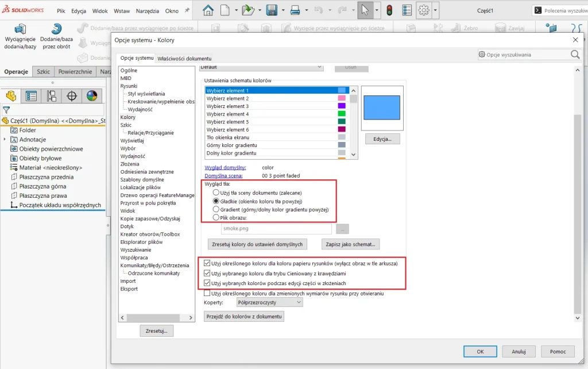Click the pin icon next to the Okno menu
Screen dimensions: 588x369
pos(187,10)
